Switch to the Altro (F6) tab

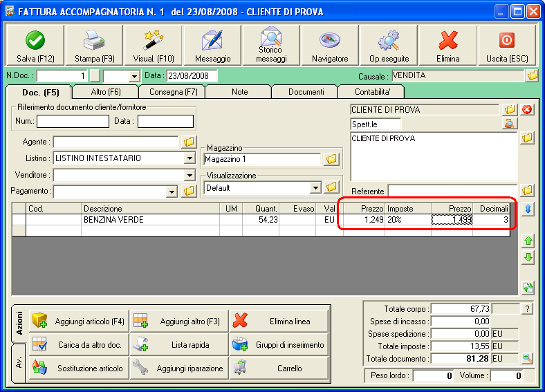106,92
